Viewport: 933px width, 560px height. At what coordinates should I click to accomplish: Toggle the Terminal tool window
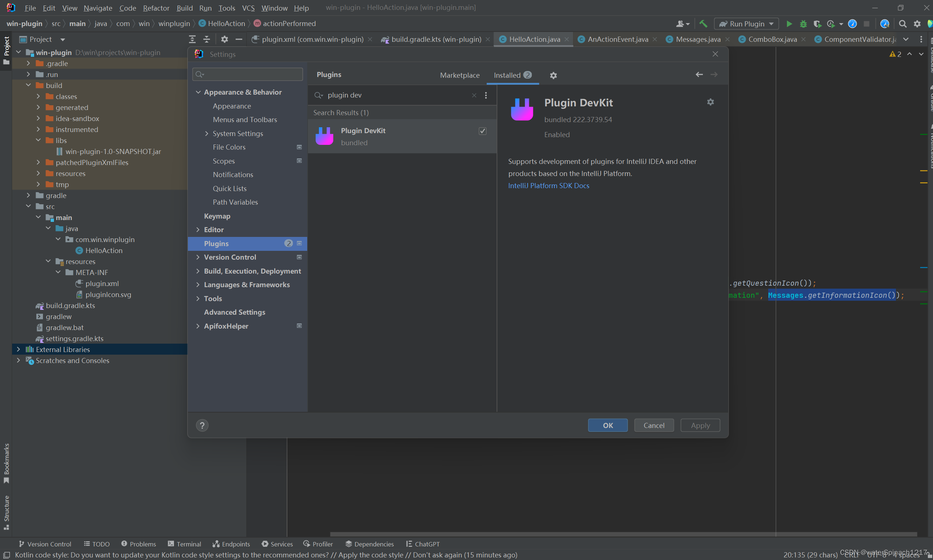point(184,544)
